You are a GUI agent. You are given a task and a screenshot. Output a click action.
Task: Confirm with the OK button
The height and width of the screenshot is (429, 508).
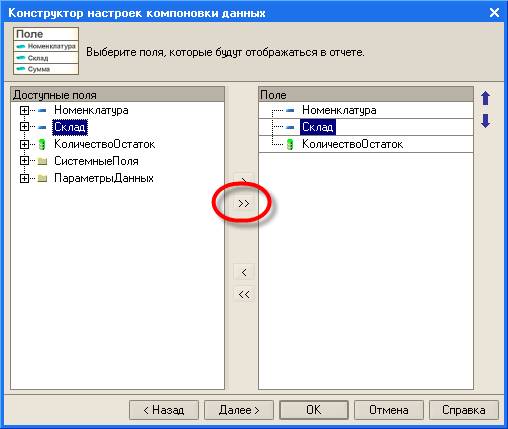point(314,410)
